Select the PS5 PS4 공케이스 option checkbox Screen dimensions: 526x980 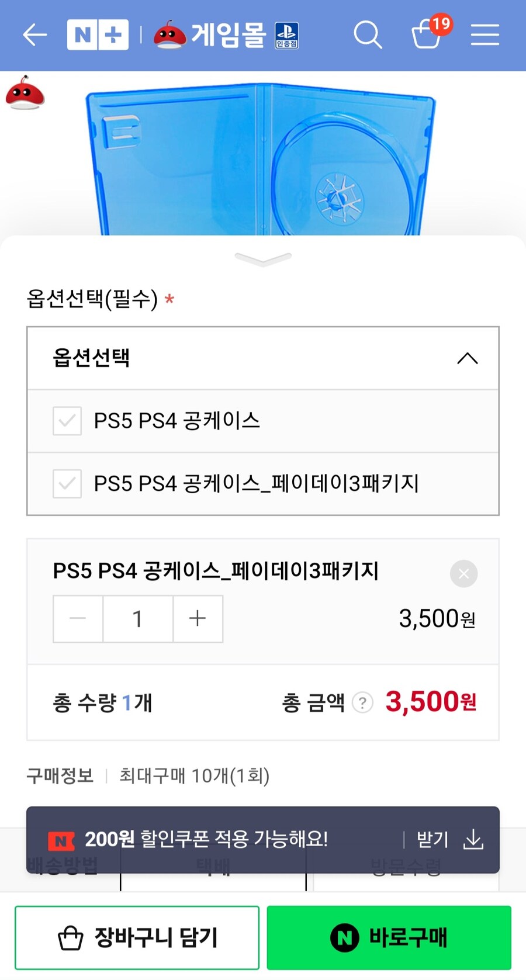click(x=67, y=421)
